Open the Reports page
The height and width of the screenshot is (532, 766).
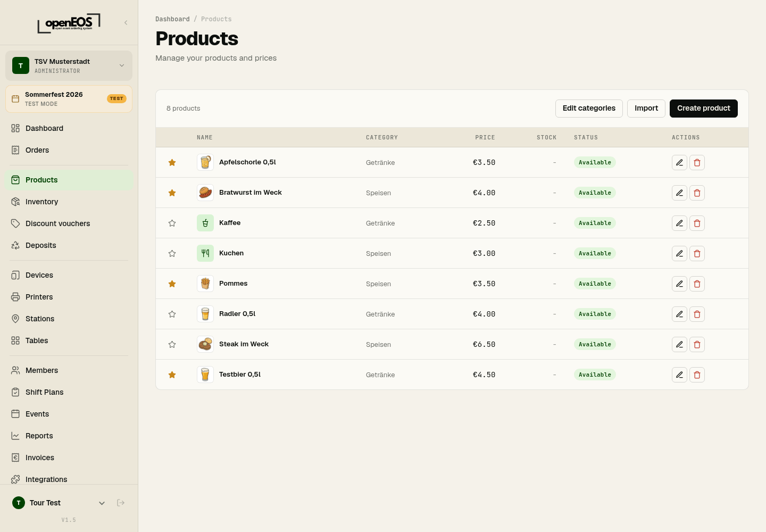[69, 436]
